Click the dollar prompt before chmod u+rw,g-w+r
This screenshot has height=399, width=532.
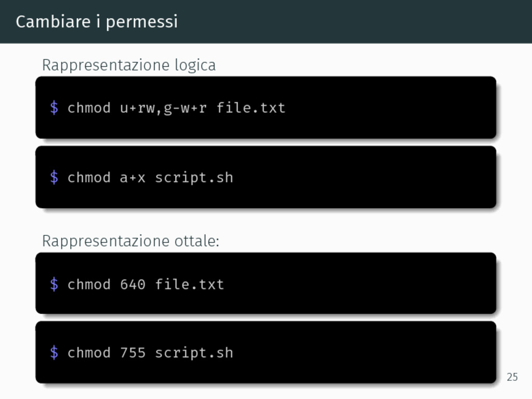(x=54, y=108)
